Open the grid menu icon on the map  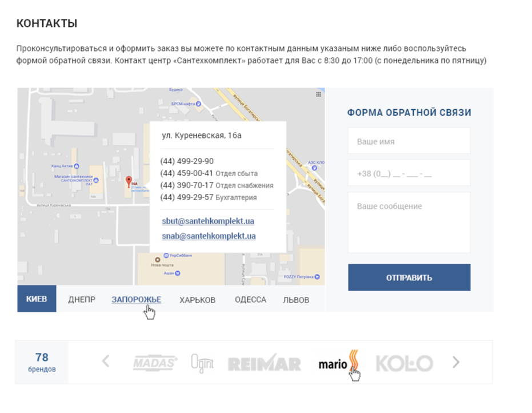pos(318,94)
